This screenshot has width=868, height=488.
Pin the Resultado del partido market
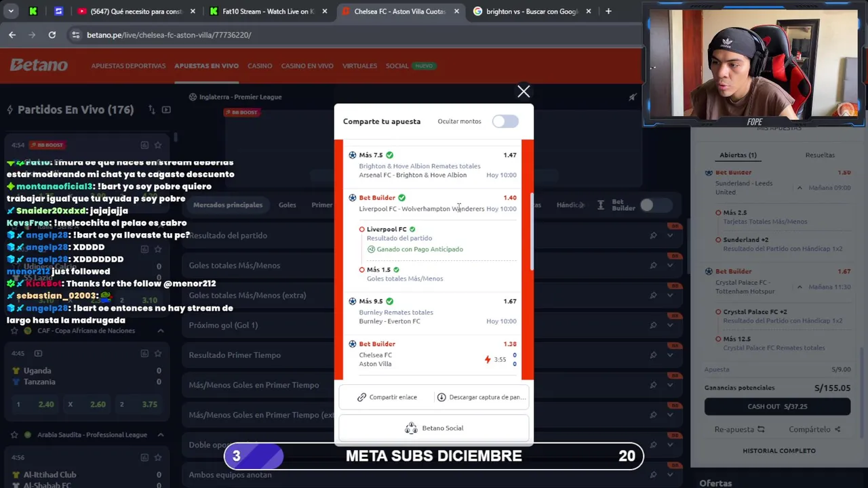653,236
